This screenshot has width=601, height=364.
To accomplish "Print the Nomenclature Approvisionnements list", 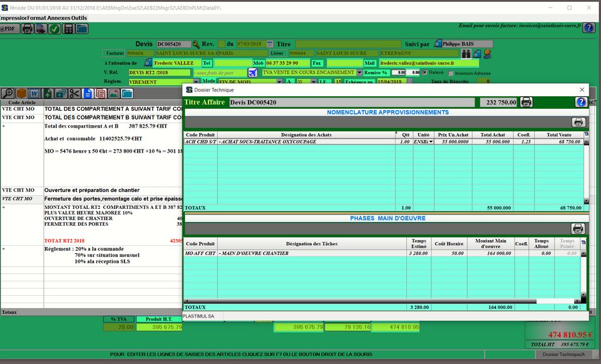I will 578,122.
